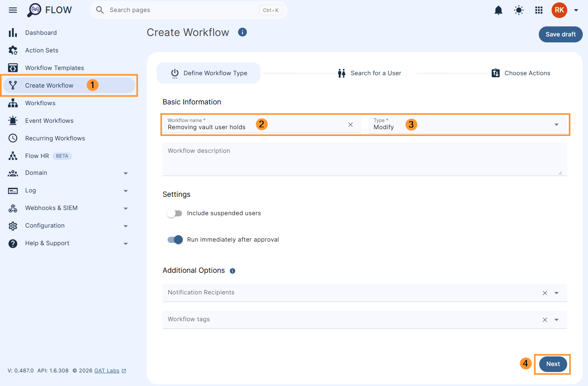The width and height of the screenshot is (588, 386).
Task: Clear the Notification Recipients field
Action: pyautogui.click(x=545, y=293)
